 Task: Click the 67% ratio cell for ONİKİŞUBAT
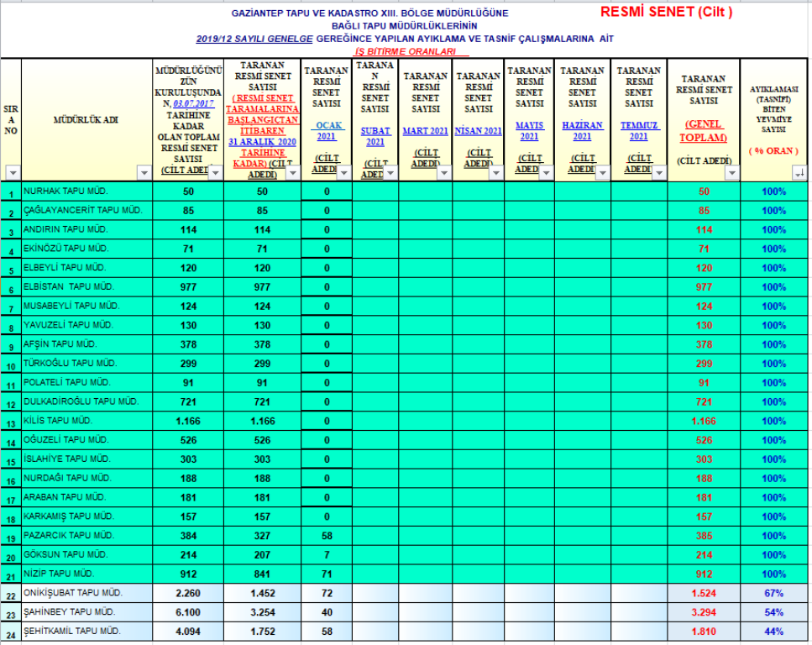(774, 593)
